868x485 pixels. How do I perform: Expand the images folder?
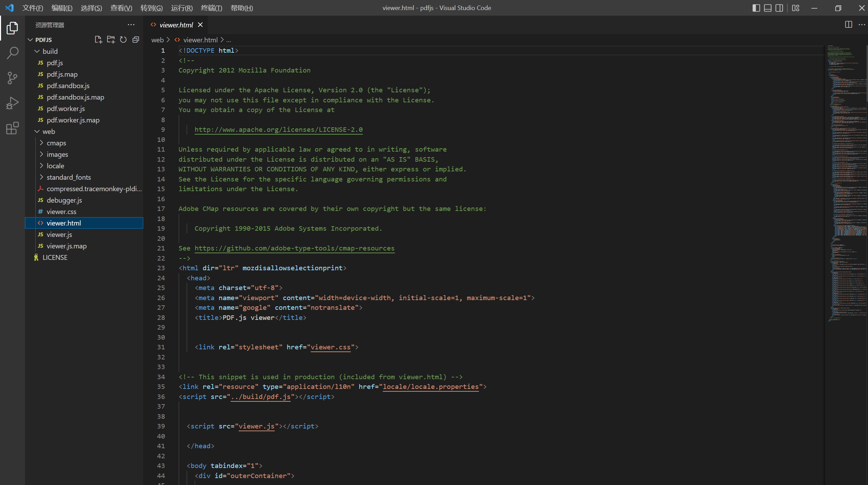pos(41,154)
